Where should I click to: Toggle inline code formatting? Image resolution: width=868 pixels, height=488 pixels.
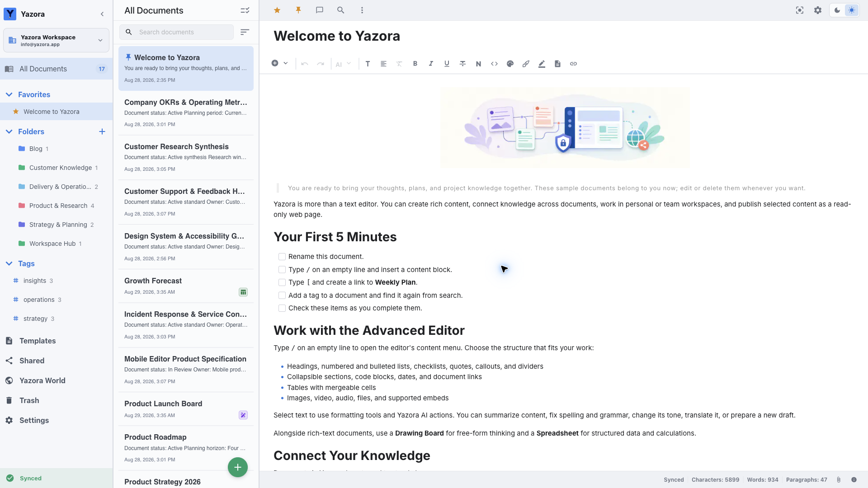494,64
